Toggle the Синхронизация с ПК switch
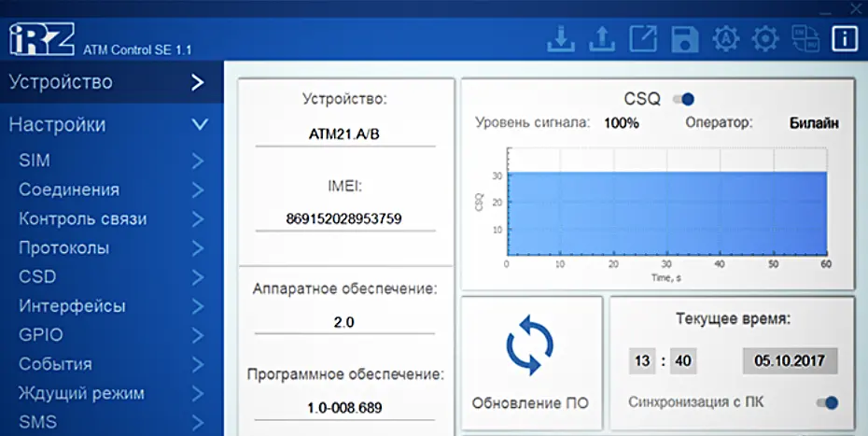The image size is (868, 436). coord(827,402)
